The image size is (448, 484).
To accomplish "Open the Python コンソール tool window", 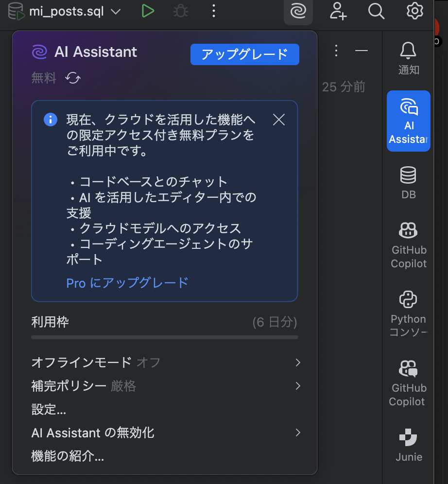I will (x=409, y=314).
